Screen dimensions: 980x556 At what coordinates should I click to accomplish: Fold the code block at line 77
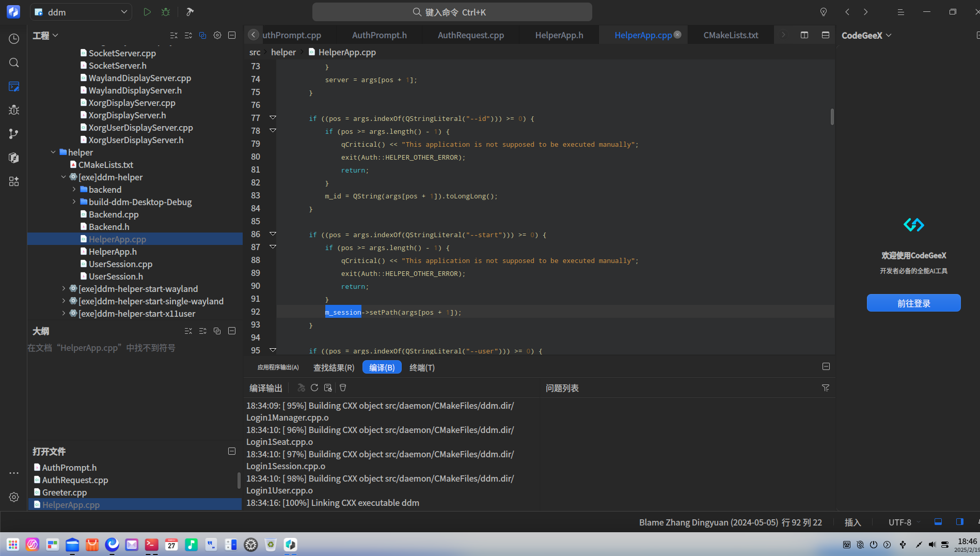coord(273,118)
